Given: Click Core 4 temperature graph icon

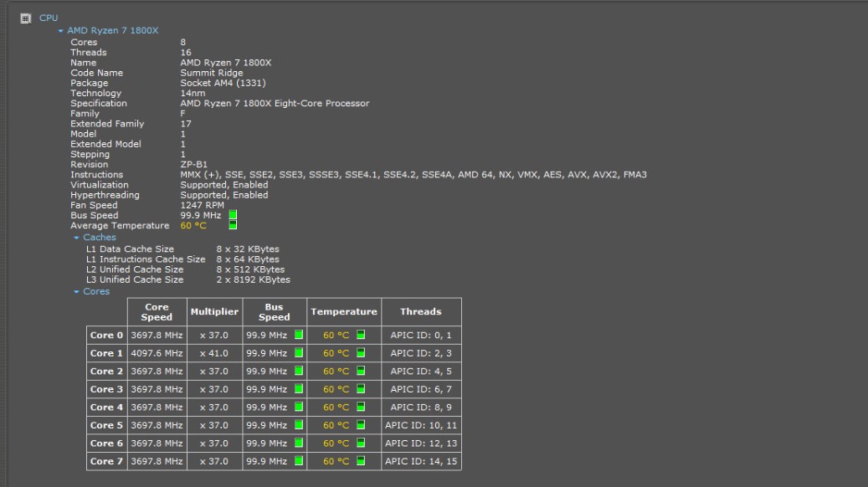Looking at the screenshot, I should click(361, 407).
